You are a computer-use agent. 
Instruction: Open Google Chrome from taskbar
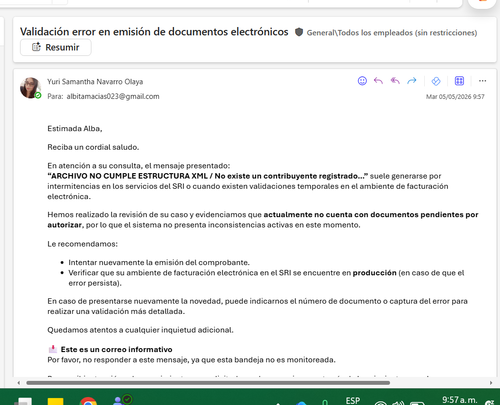point(88,401)
